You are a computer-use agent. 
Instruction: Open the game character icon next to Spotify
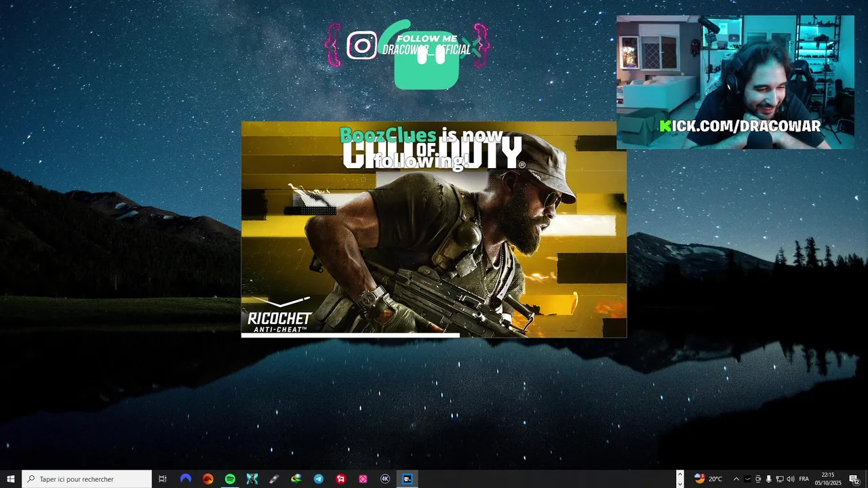(x=252, y=479)
